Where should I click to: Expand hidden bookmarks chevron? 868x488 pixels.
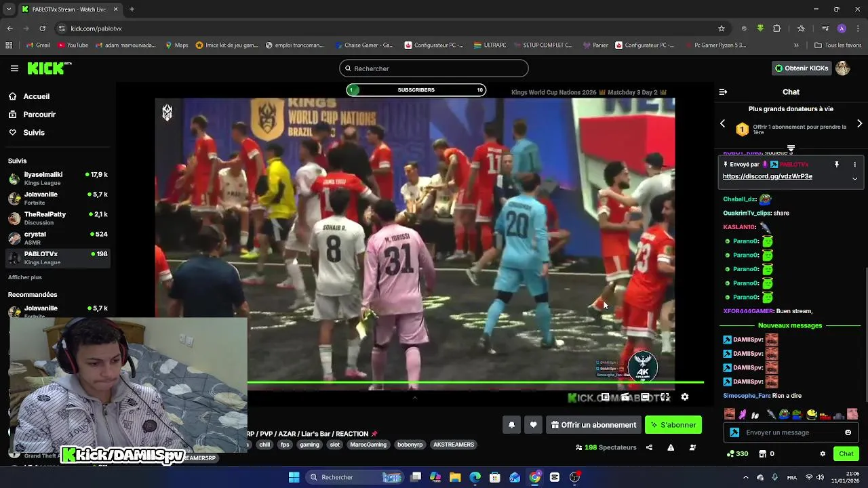(x=796, y=45)
